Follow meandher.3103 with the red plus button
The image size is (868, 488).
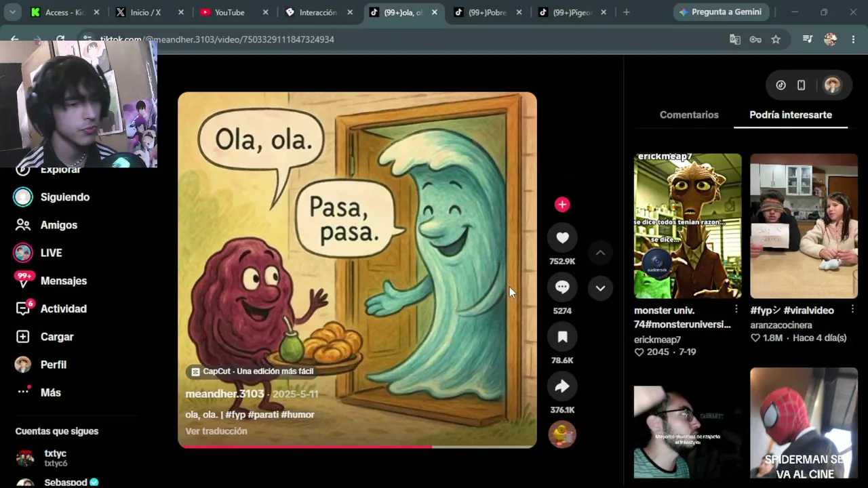point(562,205)
